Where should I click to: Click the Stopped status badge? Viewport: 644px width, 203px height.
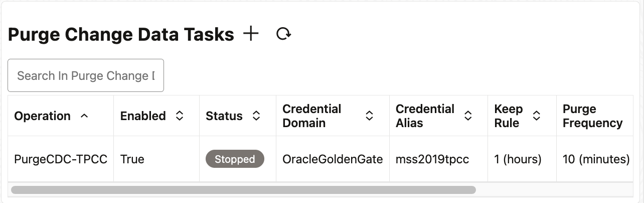click(235, 159)
